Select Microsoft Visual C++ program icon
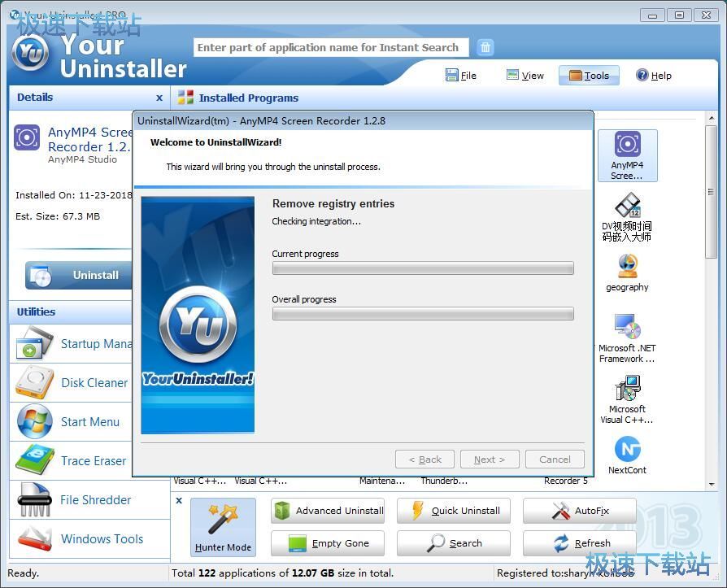Viewport: 727px width, 588px height. coord(627,400)
